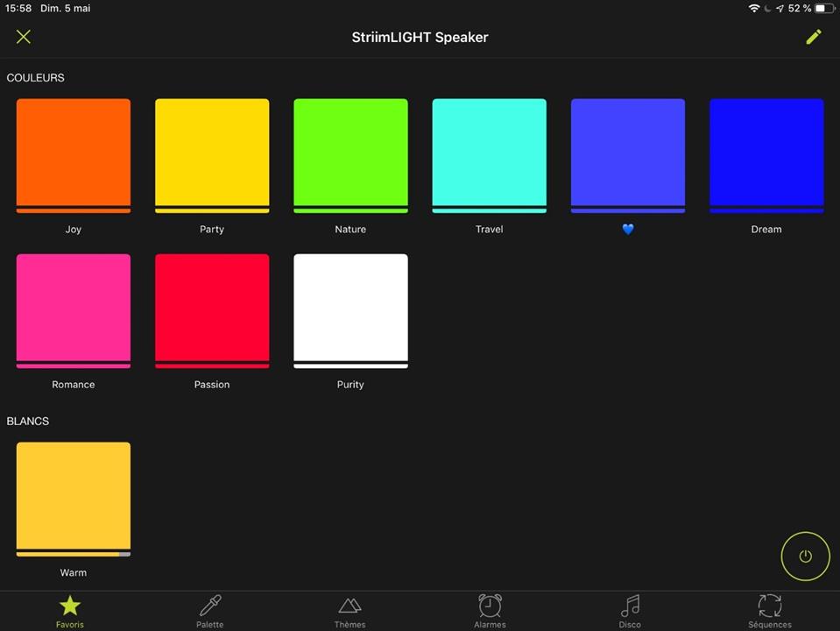Choose the yellow Party swatch
The width and height of the screenshot is (840, 631).
pyautogui.click(x=212, y=155)
